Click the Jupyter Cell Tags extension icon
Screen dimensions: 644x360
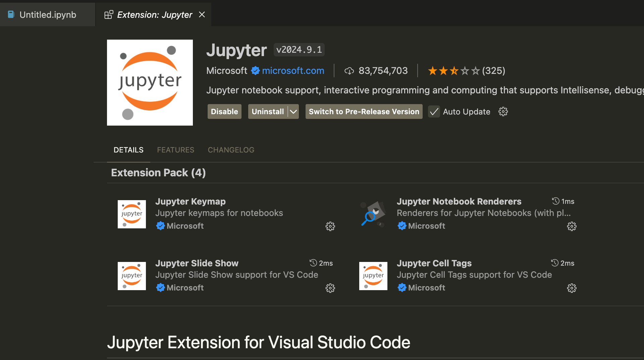coord(373,276)
